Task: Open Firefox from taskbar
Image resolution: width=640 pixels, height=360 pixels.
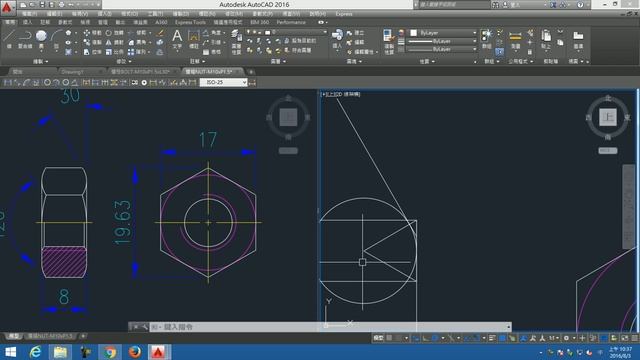Action: click(135, 352)
